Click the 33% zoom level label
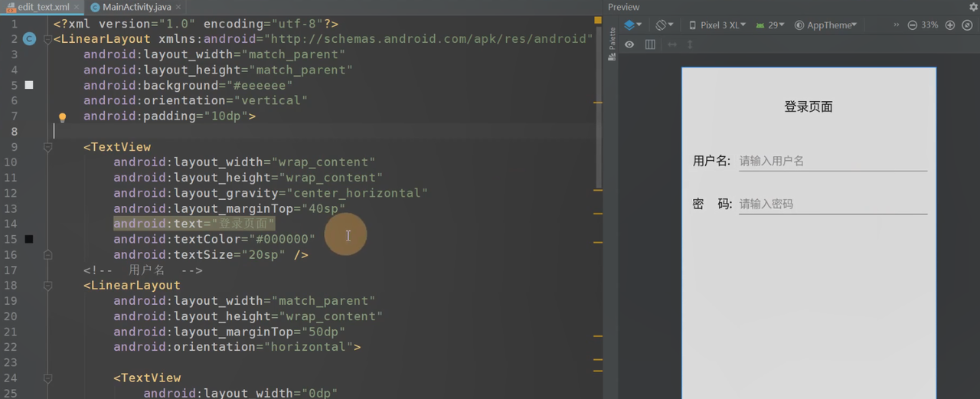Image resolution: width=980 pixels, height=399 pixels. [x=929, y=25]
